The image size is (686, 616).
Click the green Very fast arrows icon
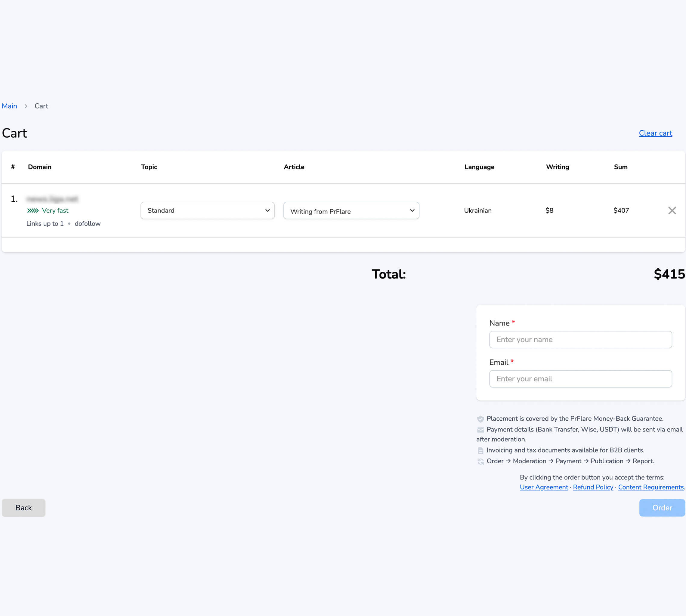33,210
